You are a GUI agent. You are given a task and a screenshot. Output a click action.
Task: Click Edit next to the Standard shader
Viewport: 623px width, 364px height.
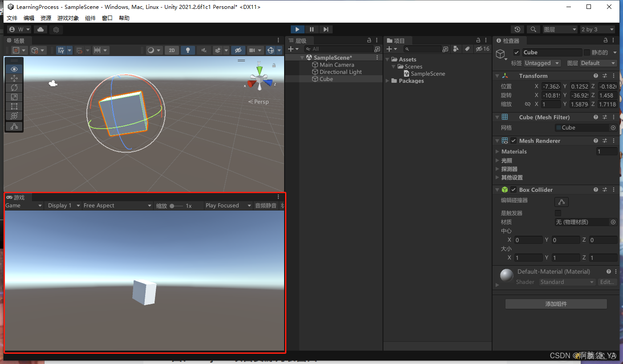pos(607,282)
